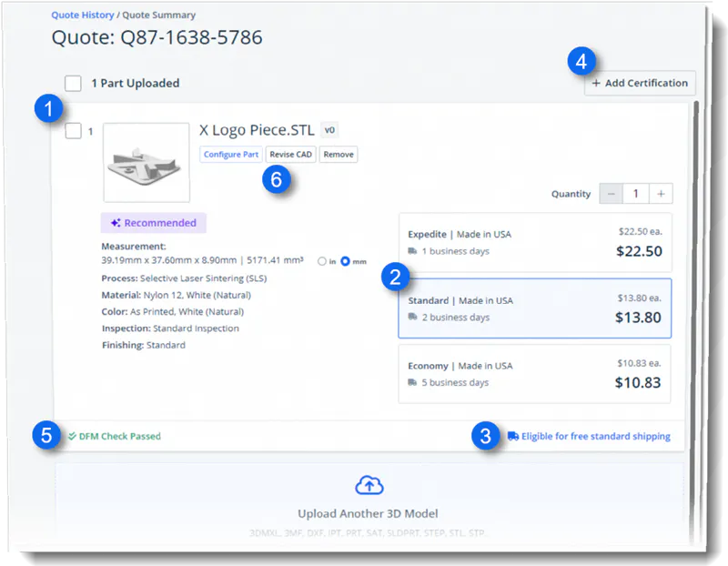Tick the '1 Part Uploaded' select-all checkbox
Viewport: 728px width, 566px height.
[73, 84]
